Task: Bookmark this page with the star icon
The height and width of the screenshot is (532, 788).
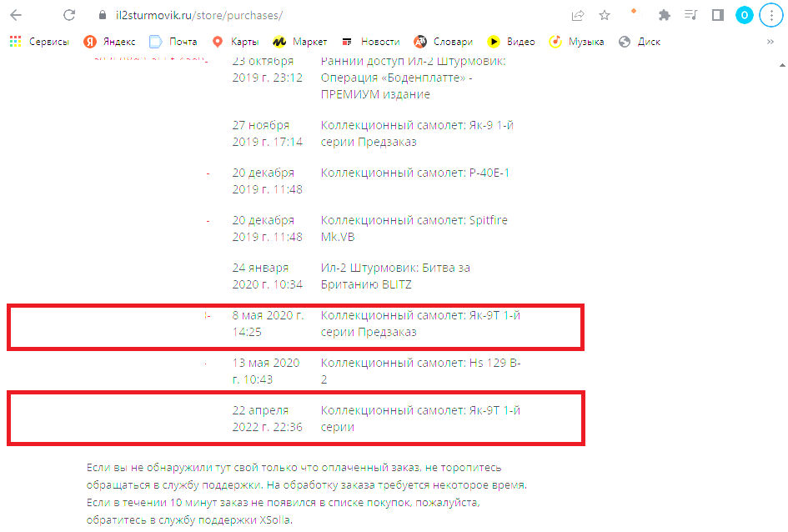Action: pyautogui.click(x=605, y=16)
